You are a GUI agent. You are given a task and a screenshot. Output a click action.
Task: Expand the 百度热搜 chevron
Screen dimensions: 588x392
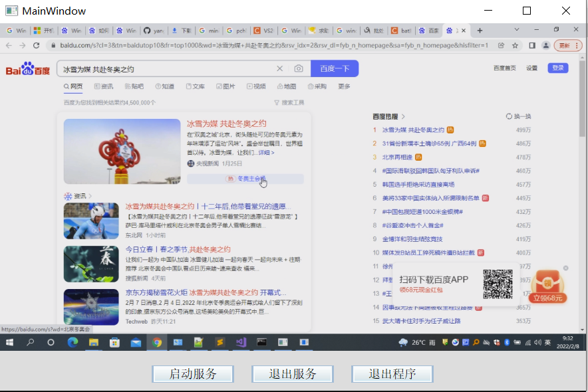coord(403,116)
